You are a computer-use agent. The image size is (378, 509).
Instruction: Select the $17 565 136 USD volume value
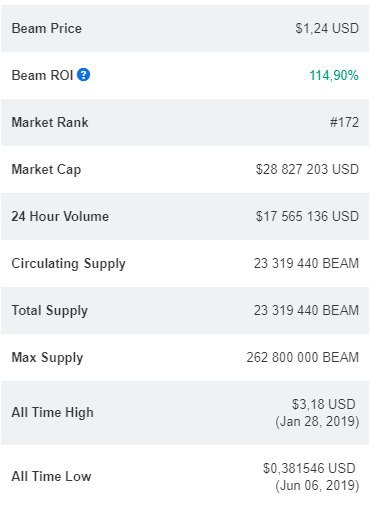click(307, 216)
